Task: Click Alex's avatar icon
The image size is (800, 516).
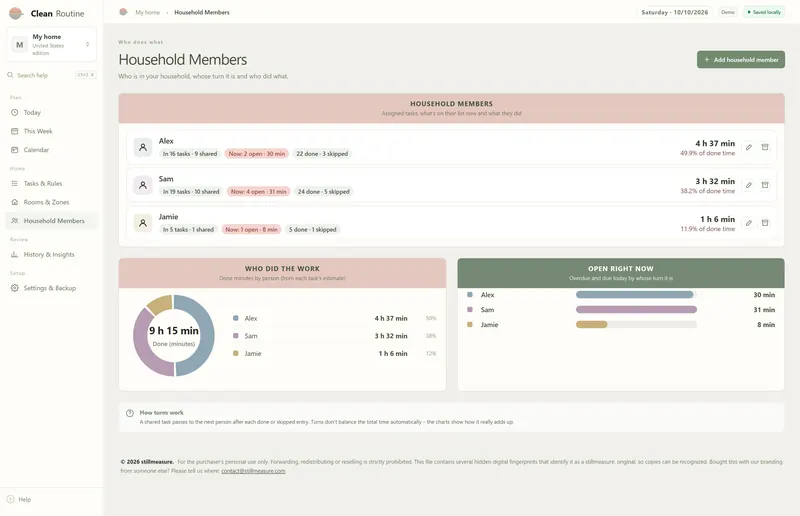Action: 143,147
